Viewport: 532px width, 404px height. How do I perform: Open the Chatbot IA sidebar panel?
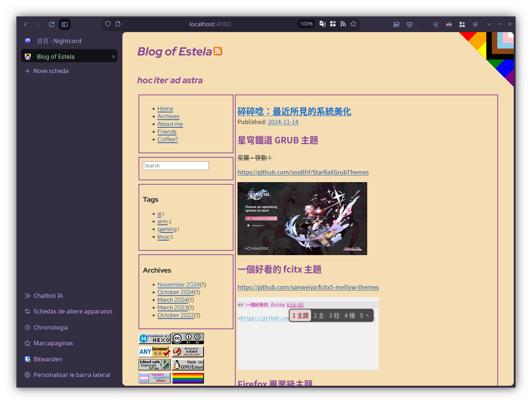coord(48,296)
